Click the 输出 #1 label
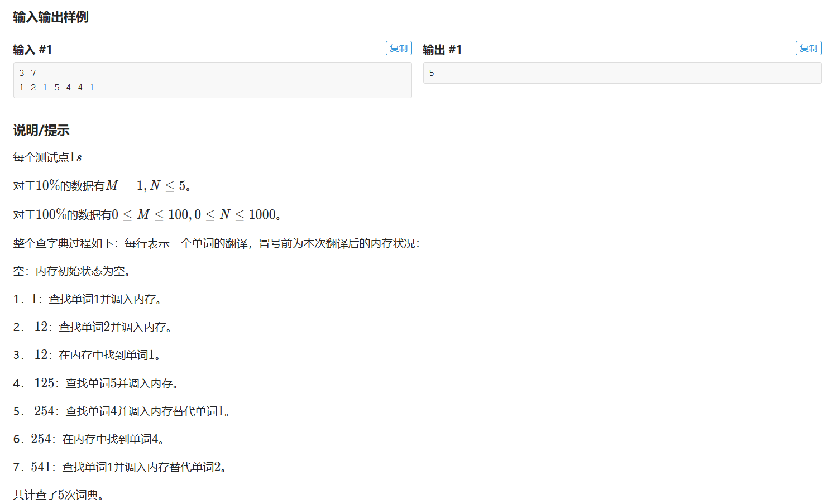This screenshot has height=504, width=833. pyautogui.click(x=441, y=49)
